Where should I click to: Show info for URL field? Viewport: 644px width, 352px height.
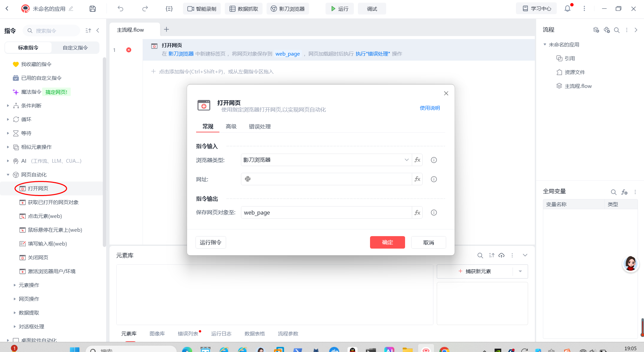434,179
